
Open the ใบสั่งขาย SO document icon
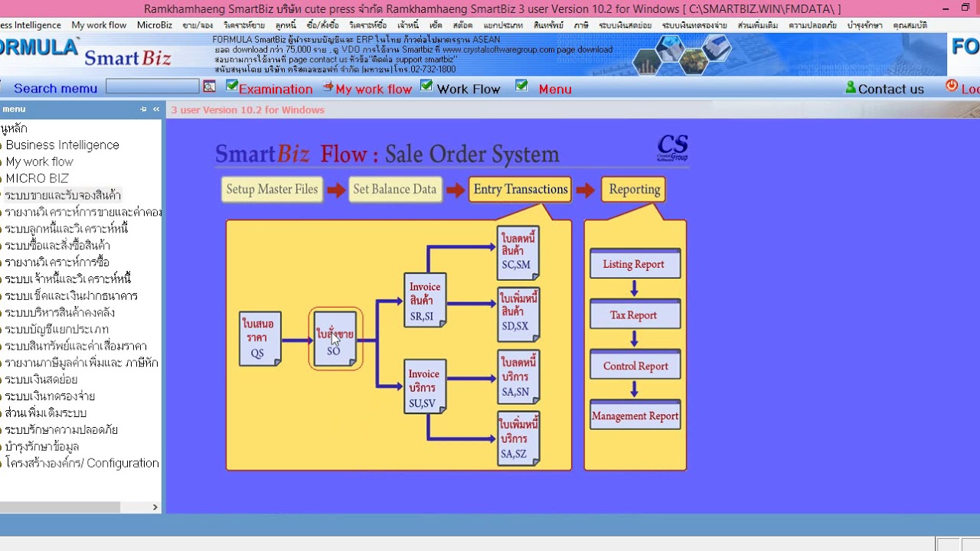click(335, 338)
